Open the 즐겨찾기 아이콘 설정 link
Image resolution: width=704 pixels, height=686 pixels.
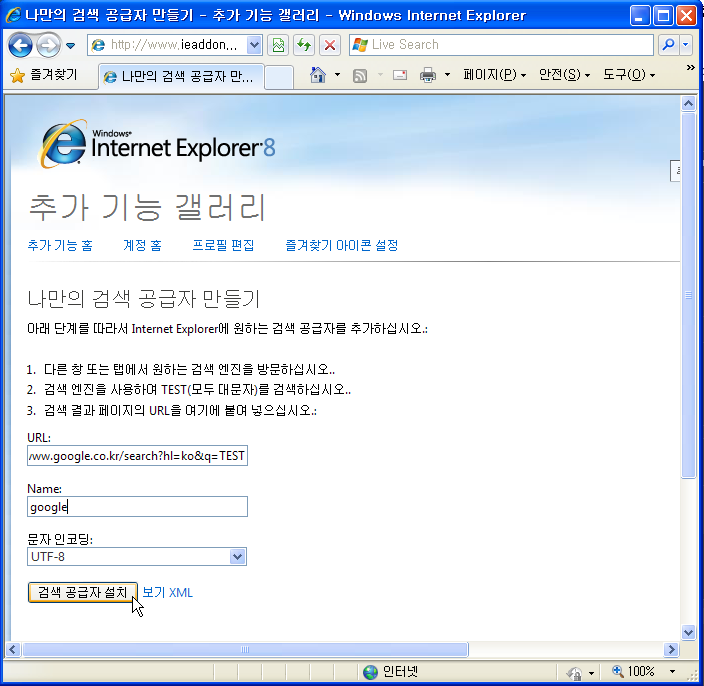coord(342,246)
